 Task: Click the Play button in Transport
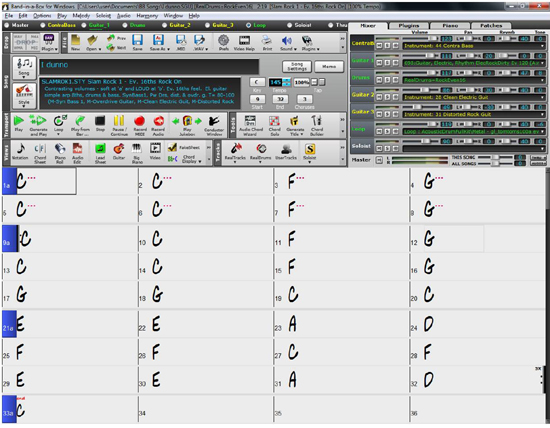pos(19,124)
